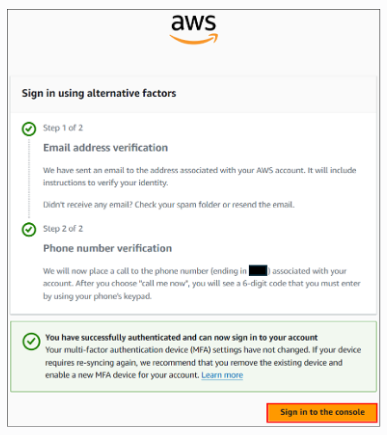387x435 pixels.
Task: Click the call me now instruction paragraph
Action: pos(202,283)
